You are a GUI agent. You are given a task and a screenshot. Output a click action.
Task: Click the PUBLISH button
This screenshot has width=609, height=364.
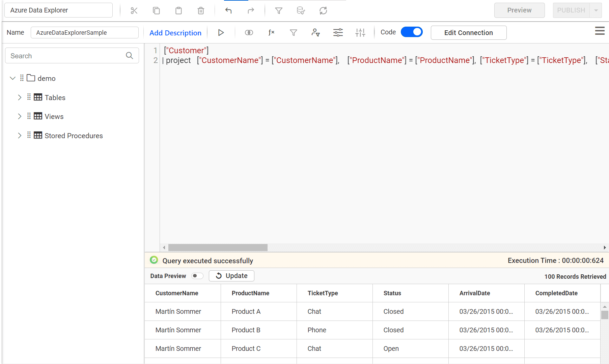point(571,10)
